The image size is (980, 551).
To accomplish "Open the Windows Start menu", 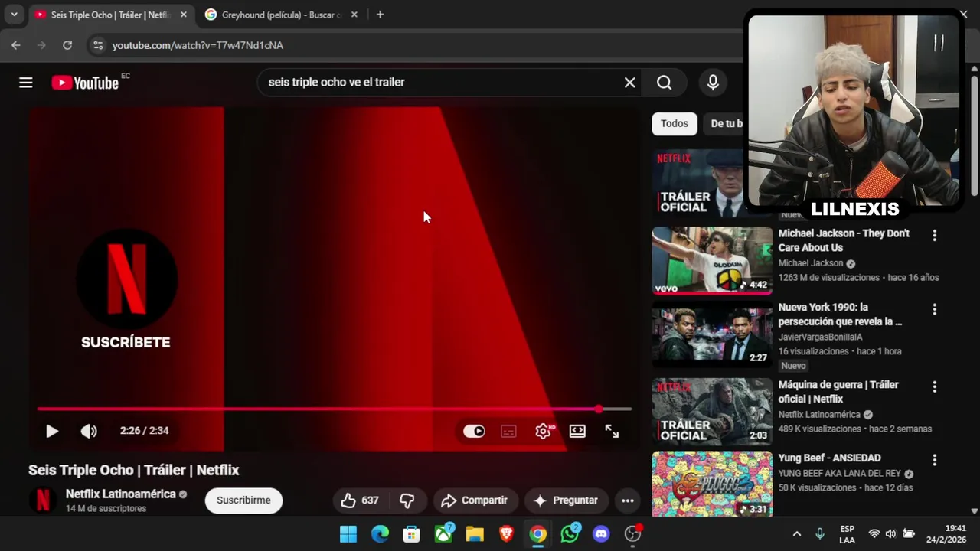I will click(x=348, y=534).
